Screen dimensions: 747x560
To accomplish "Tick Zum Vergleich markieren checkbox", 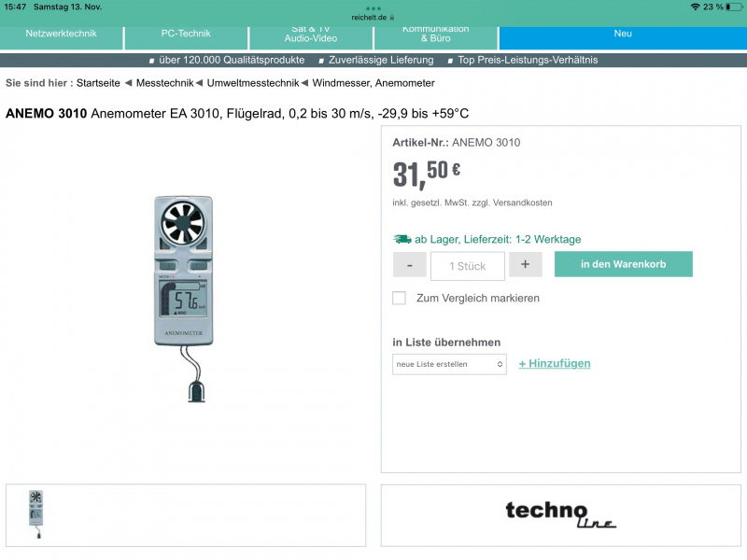I will 400,298.
